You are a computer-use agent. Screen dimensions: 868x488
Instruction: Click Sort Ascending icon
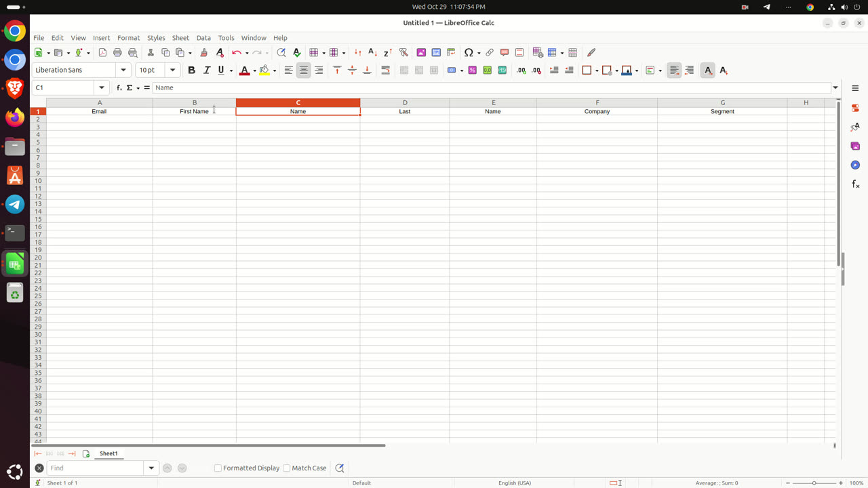click(x=372, y=52)
